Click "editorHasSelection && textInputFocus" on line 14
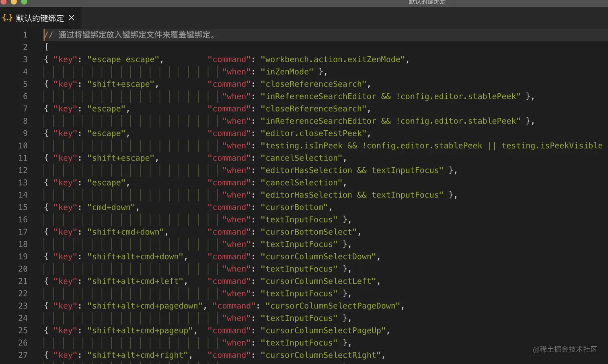Viewport: 608px width, 364px height. tap(352, 195)
